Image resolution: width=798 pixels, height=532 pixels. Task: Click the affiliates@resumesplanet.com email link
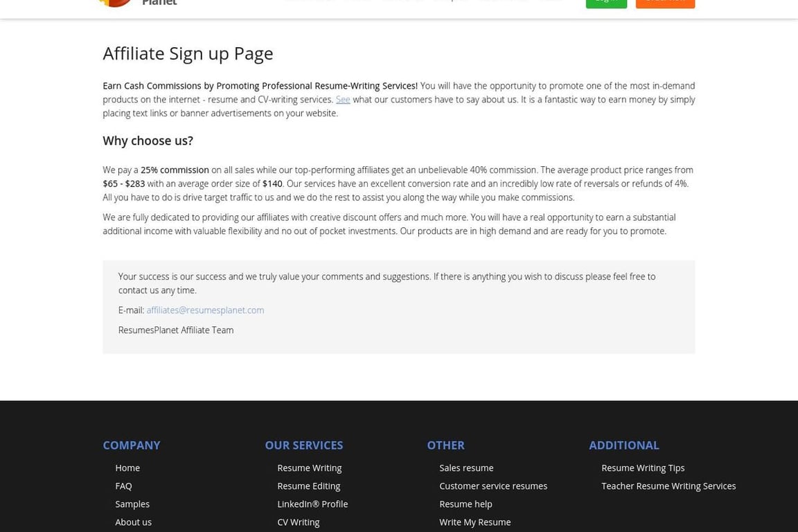[205, 310]
